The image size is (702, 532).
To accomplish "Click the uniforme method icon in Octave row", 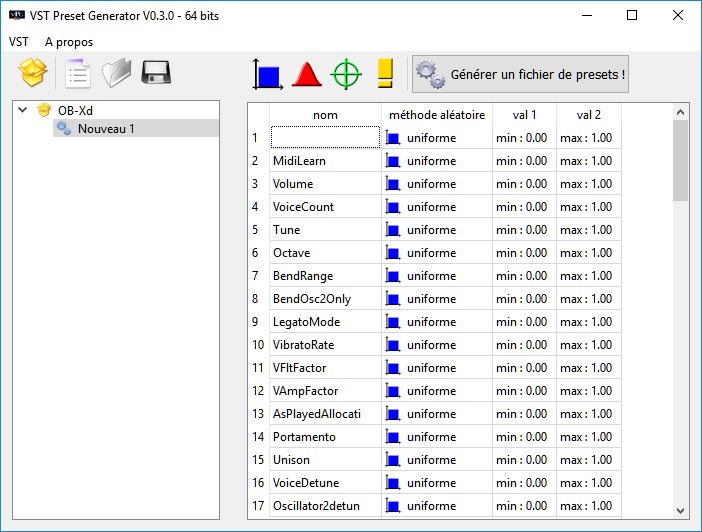I will [x=393, y=253].
